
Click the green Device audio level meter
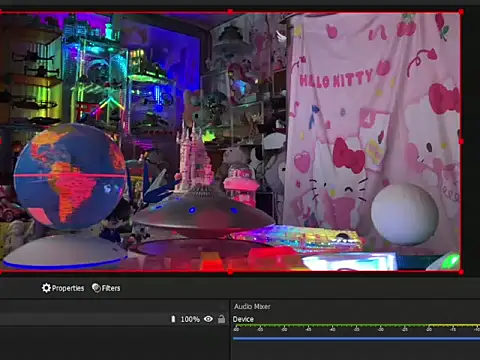[356, 325]
